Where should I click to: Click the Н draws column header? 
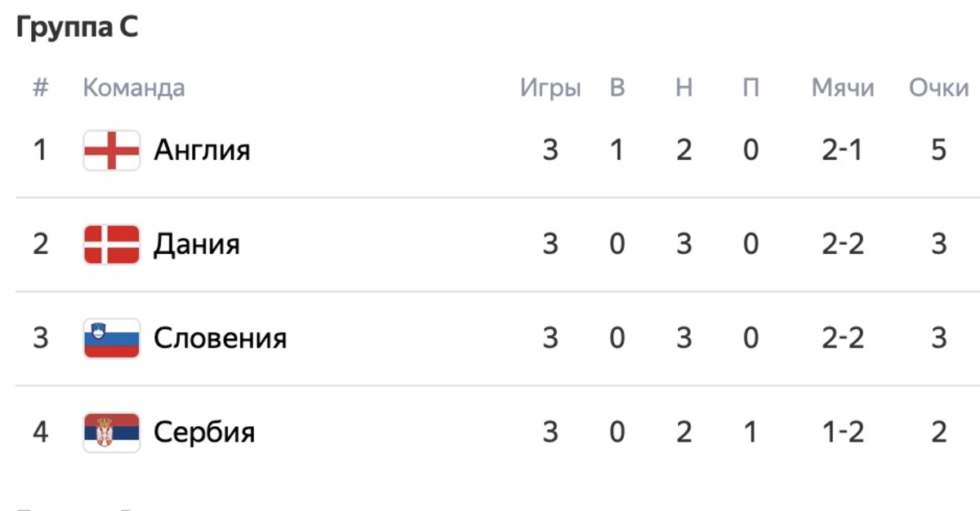point(684,87)
